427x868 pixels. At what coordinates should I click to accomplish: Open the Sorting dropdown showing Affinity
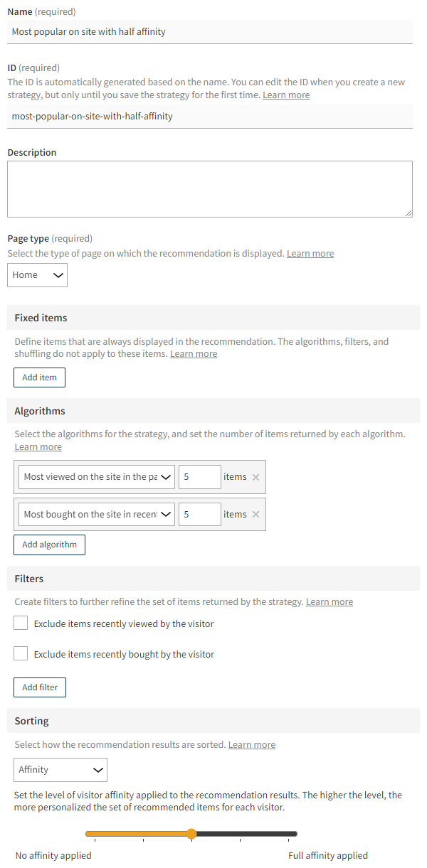point(60,769)
